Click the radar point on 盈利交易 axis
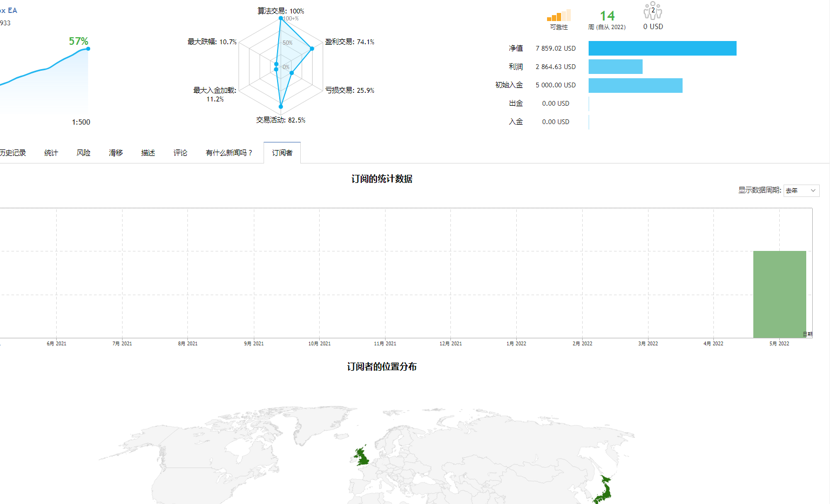 (312, 49)
